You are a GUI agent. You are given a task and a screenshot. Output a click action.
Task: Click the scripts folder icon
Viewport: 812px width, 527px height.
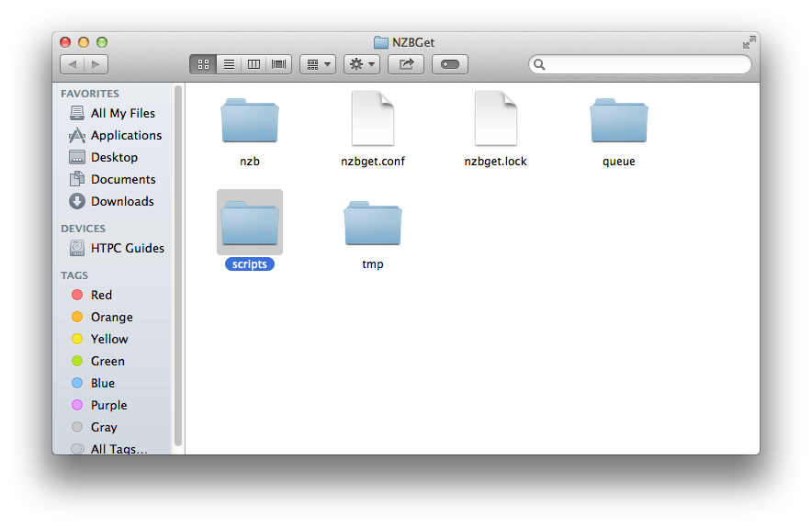pos(250,223)
